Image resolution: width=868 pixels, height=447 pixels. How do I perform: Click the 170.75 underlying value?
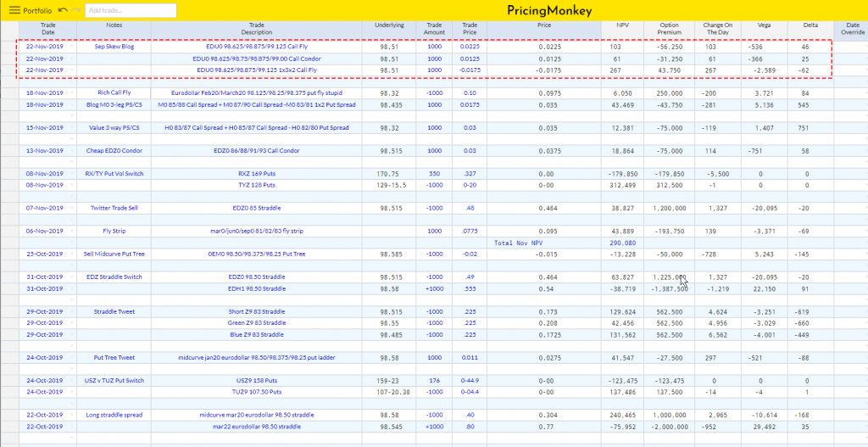389,174
